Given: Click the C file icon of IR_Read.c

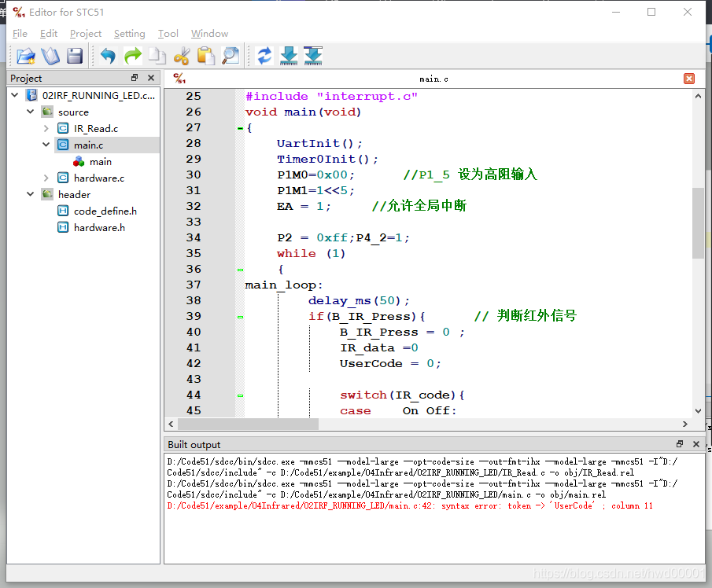Looking at the screenshot, I should click(x=63, y=128).
